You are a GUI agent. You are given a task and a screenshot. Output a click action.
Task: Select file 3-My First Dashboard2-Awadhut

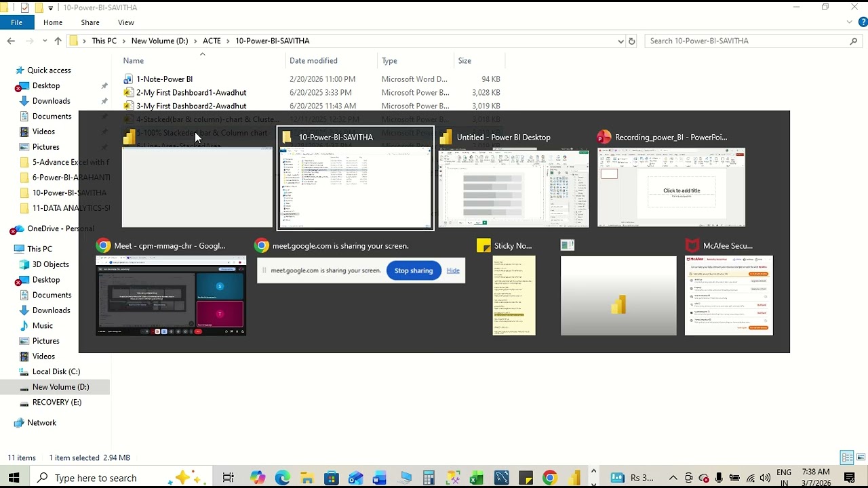point(191,106)
